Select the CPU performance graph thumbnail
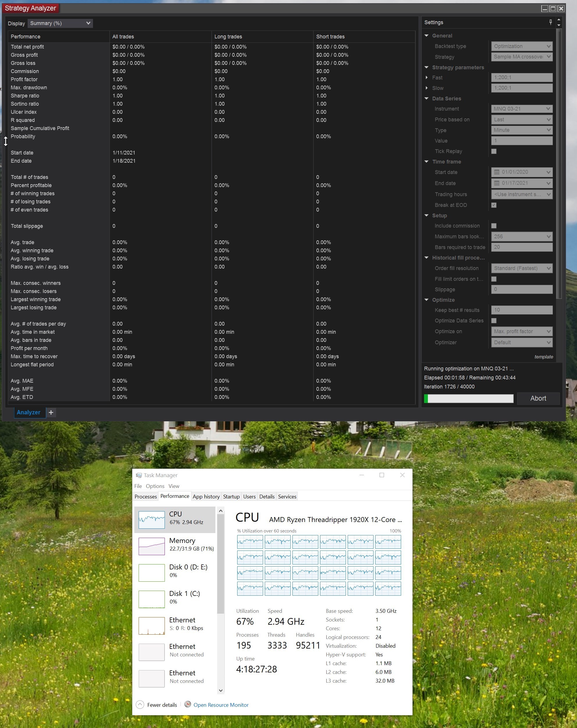The image size is (577, 728). click(x=151, y=520)
